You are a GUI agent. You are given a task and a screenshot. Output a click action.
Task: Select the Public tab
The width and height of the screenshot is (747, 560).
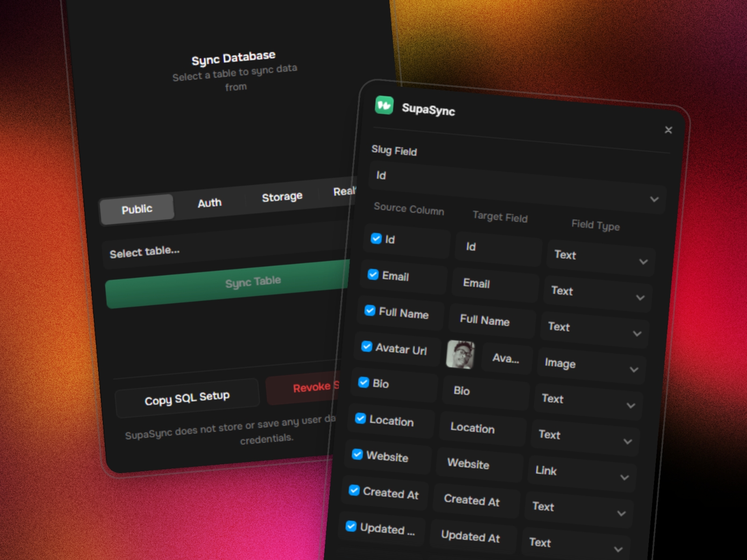click(x=136, y=209)
